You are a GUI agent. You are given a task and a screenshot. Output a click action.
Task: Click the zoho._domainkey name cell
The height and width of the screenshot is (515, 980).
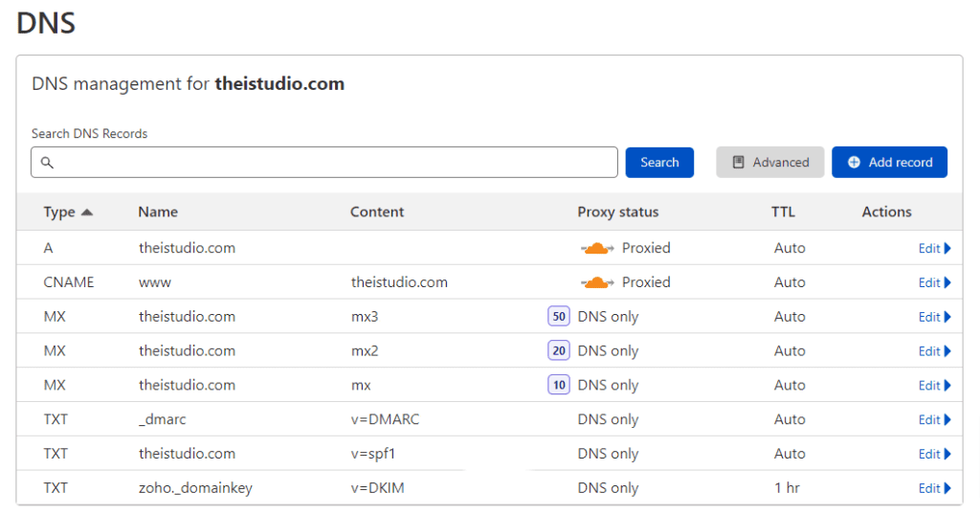(x=195, y=488)
